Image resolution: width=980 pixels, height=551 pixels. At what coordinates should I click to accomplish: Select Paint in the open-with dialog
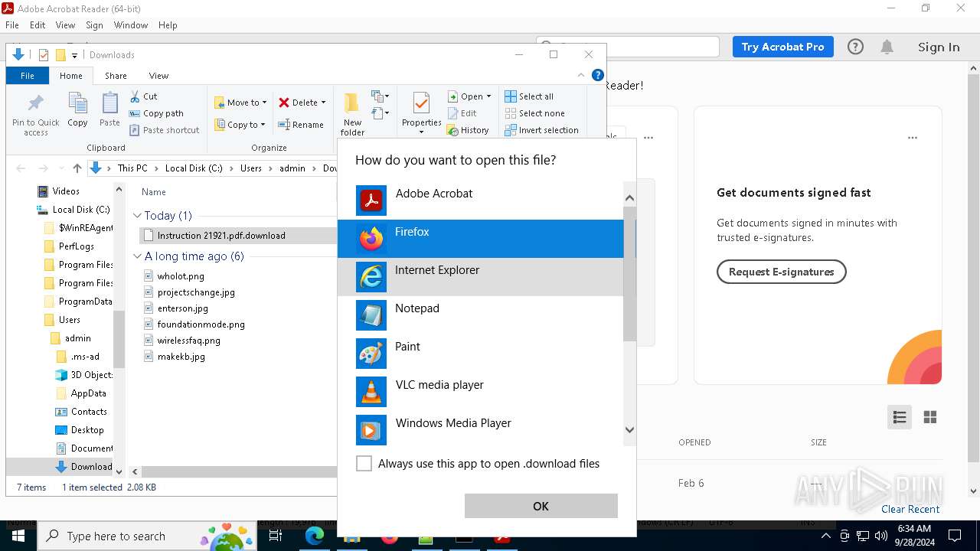point(480,354)
